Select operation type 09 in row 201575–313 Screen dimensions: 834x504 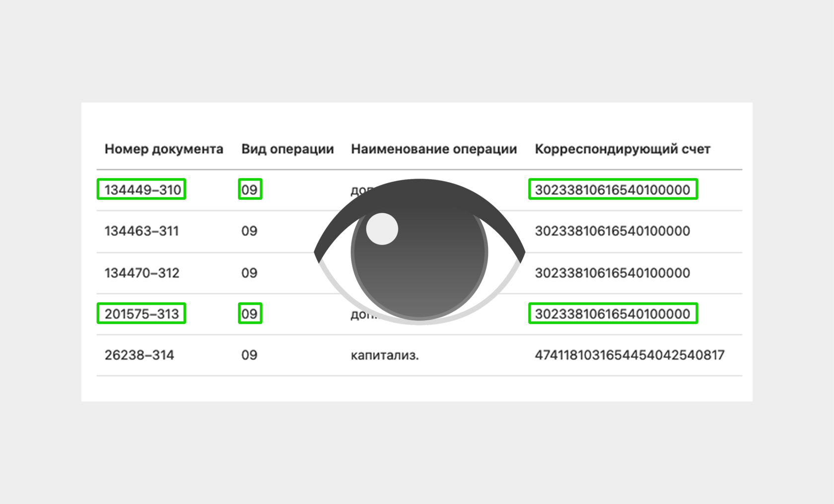249,314
